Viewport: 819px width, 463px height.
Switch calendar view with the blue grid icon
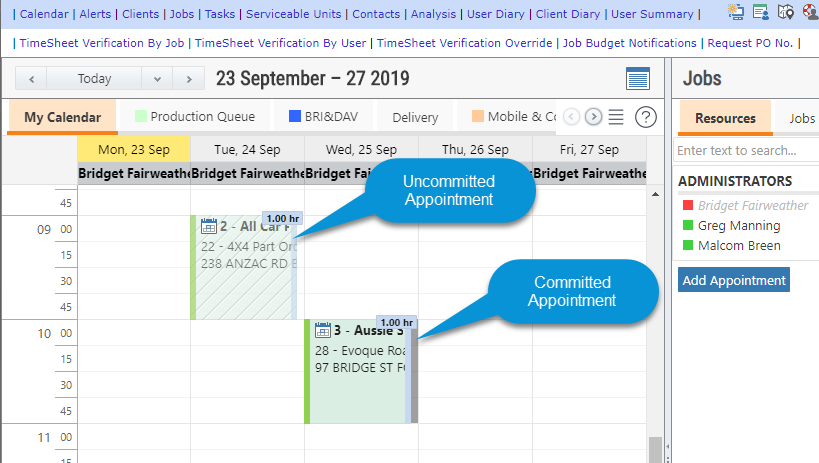(638, 79)
